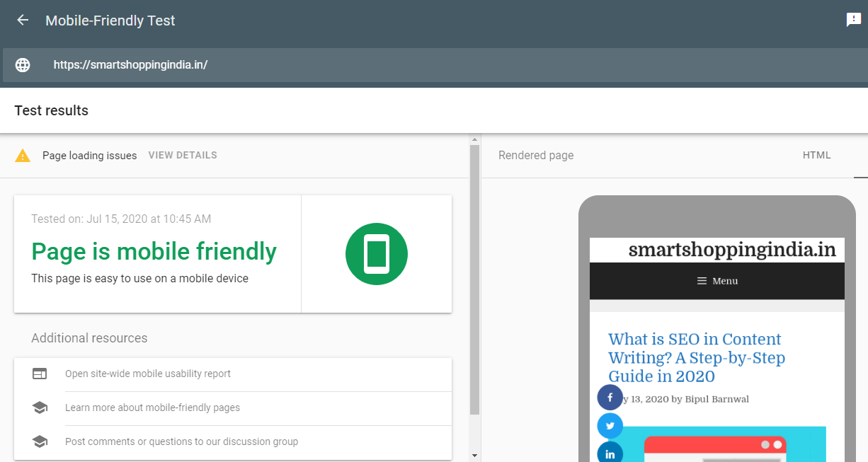The image size is (868, 462).
Task: Share via Twitter icon in rendered page
Action: pos(610,426)
